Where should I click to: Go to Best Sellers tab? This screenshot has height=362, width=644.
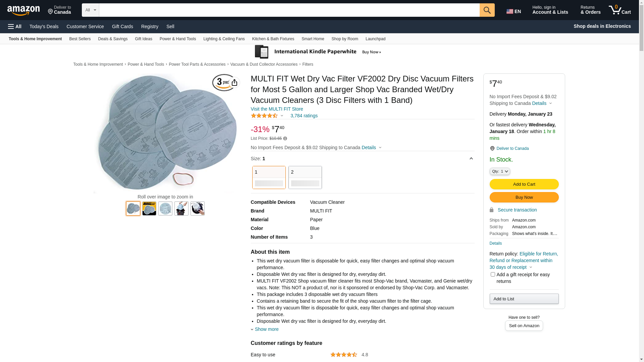pos(80,39)
